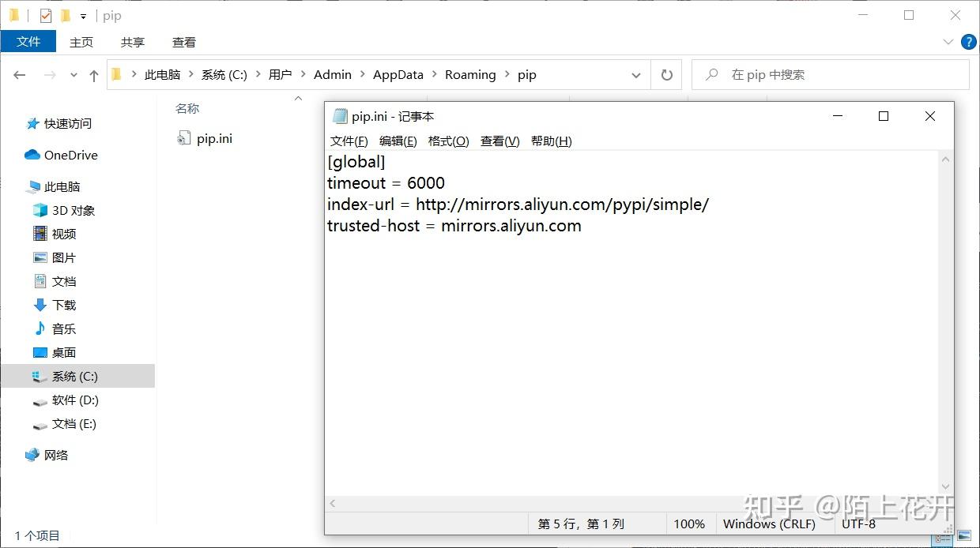
Task: Open the pip.ini file icon
Action: click(x=183, y=137)
